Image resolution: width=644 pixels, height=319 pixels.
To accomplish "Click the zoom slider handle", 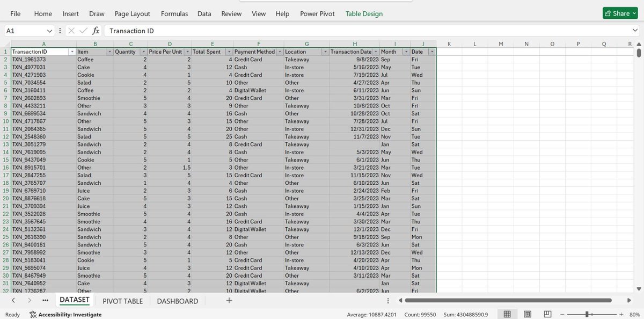I will (588, 314).
